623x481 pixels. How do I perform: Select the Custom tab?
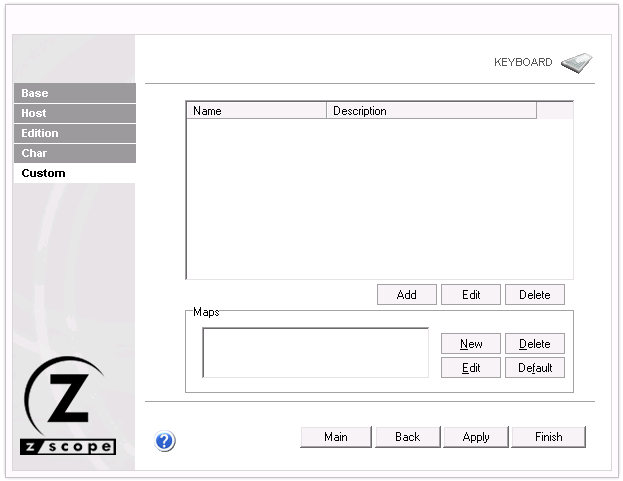pos(75,173)
